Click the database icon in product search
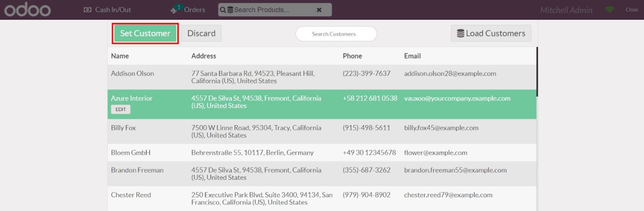The width and height of the screenshot is (644, 211). coord(230,9)
